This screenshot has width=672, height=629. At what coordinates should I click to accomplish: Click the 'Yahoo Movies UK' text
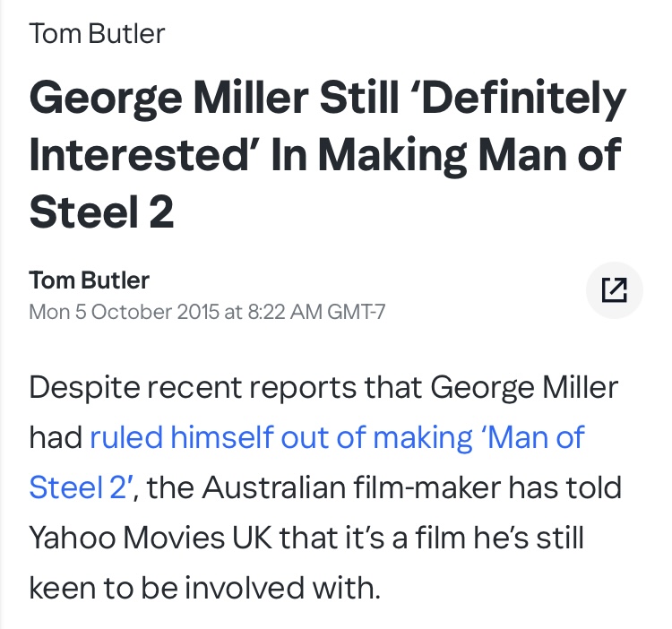click(151, 538)
